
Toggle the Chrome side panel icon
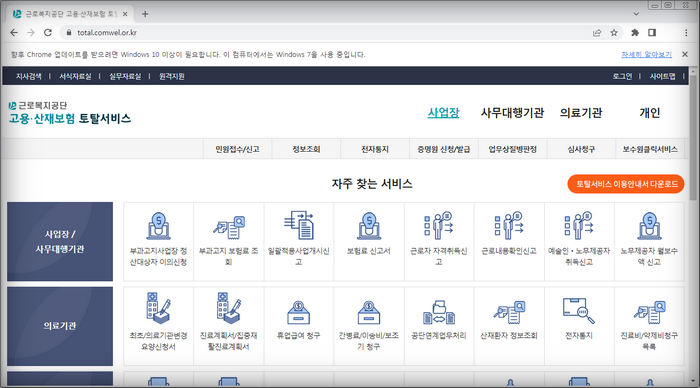pos(652,33)
